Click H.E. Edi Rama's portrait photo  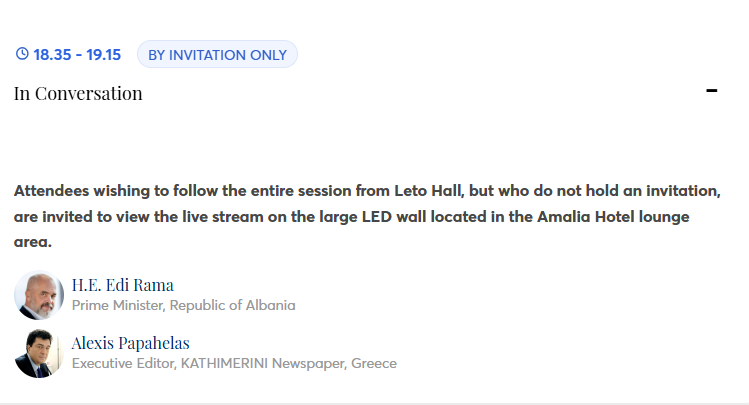(39, 295)
